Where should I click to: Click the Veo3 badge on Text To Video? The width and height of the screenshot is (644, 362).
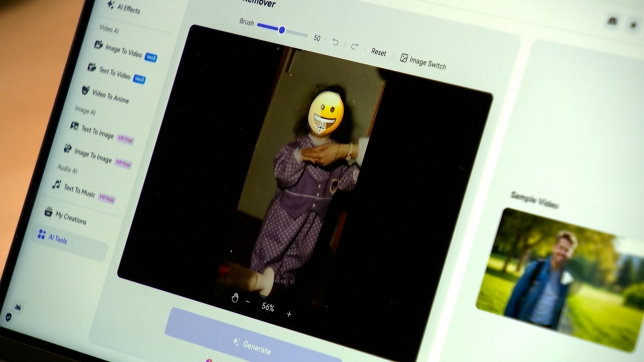(x=139, y=78)
